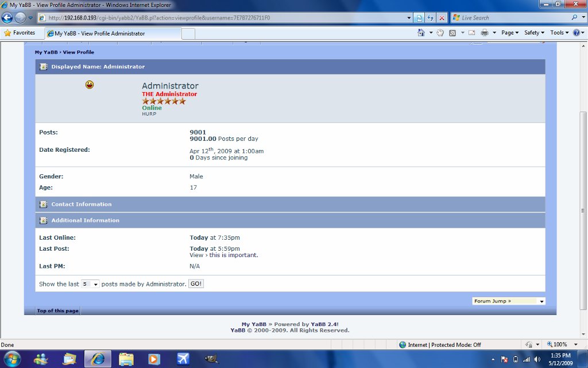Launch Windows Live Messenger from taskbar

point(41,359)
